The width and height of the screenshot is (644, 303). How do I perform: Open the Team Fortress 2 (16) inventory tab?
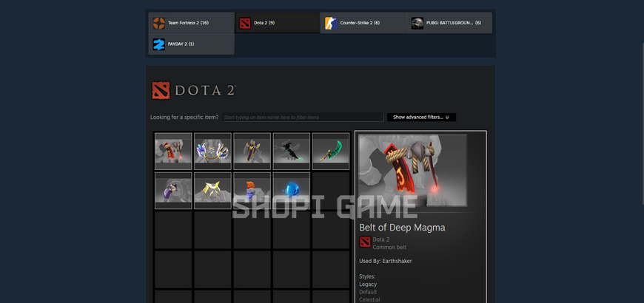[192, 23]
